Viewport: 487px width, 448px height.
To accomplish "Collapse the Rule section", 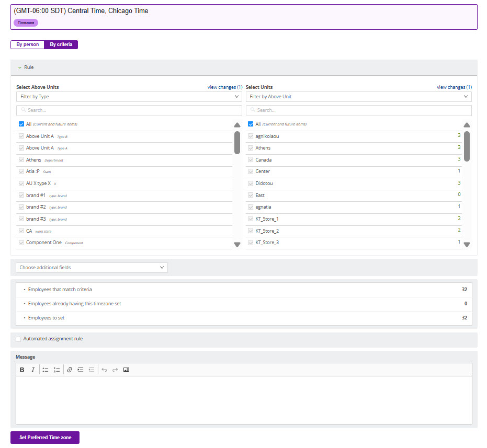I will pyautogui.click(x=20, y=67).
